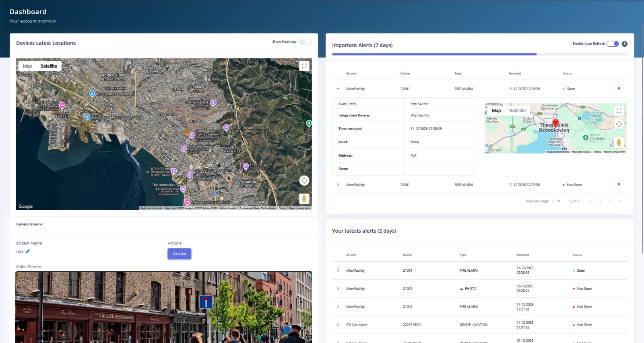
Task: Click the Pegman street view icon on devices map
Action: pyautogui.click(x=304, y=198)
